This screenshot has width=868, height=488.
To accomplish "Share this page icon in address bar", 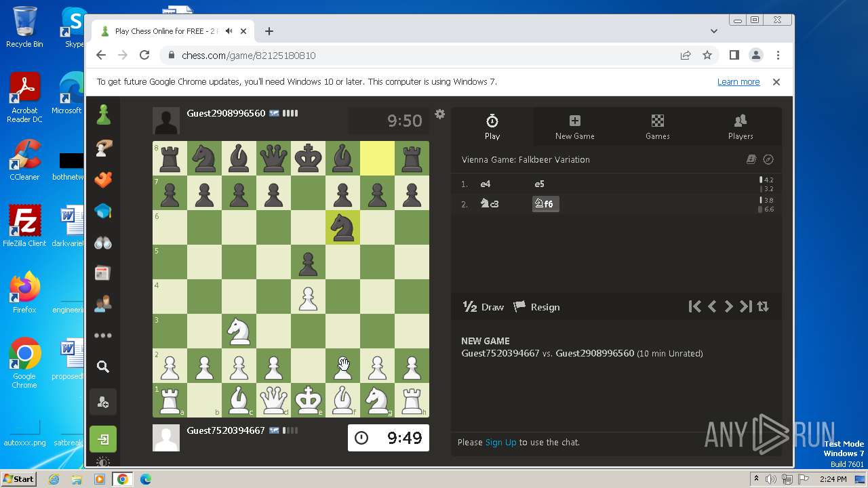I will point(686,55).
